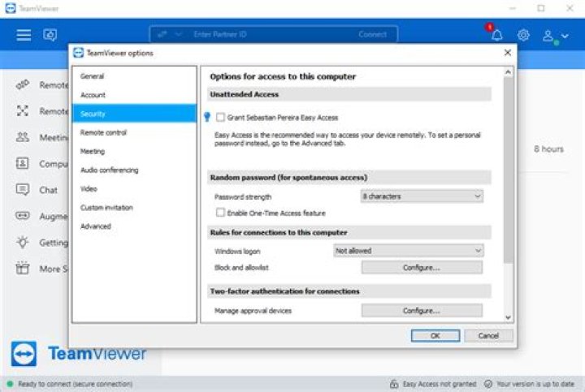Image resolution: width=585 pixels, height=392 pixels.
Task: Open the settings gear in the header
Action: pyautogui.click(x=523, y=35)
